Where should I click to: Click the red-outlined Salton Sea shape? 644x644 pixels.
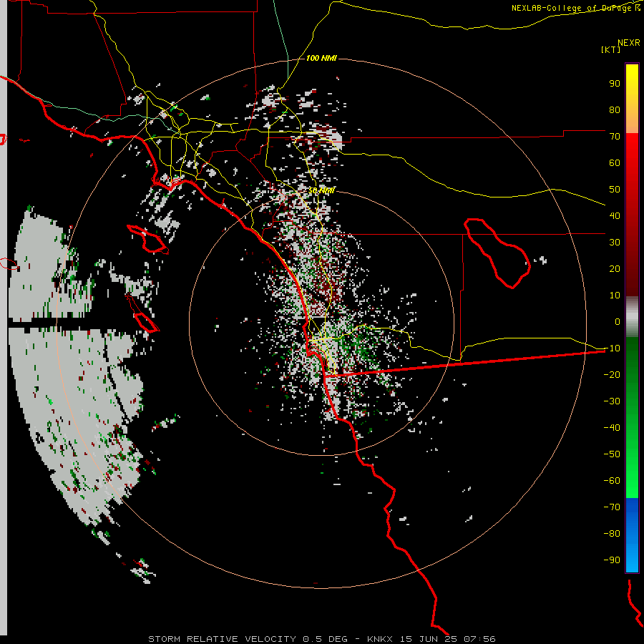pyautogui.click(x=497, y=253)
